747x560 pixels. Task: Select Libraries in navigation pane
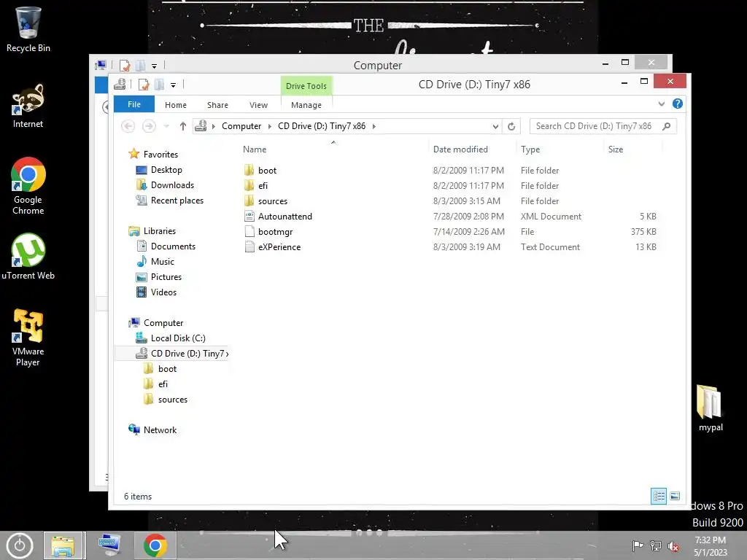(x=159, y=231)
